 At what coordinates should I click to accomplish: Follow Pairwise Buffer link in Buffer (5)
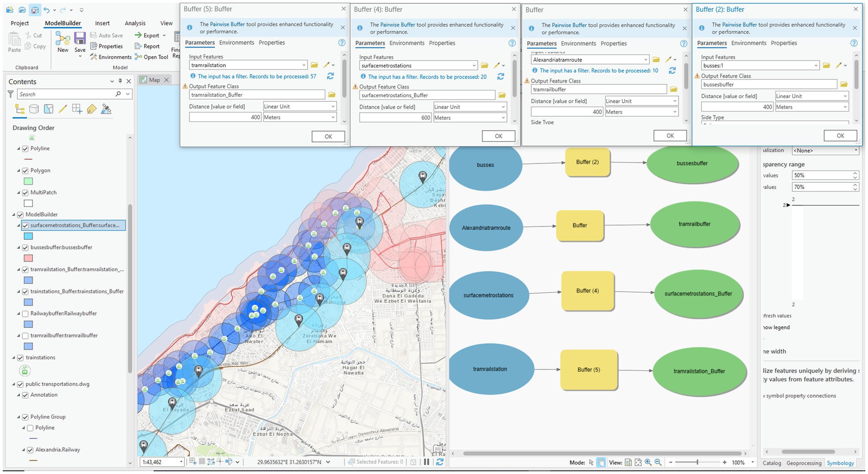pos(227,24)
